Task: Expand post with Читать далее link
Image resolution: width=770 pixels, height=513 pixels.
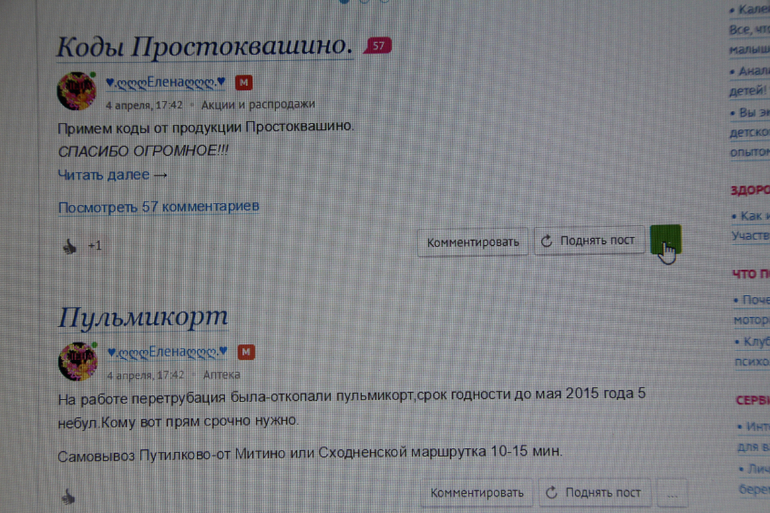Action: 112,175
